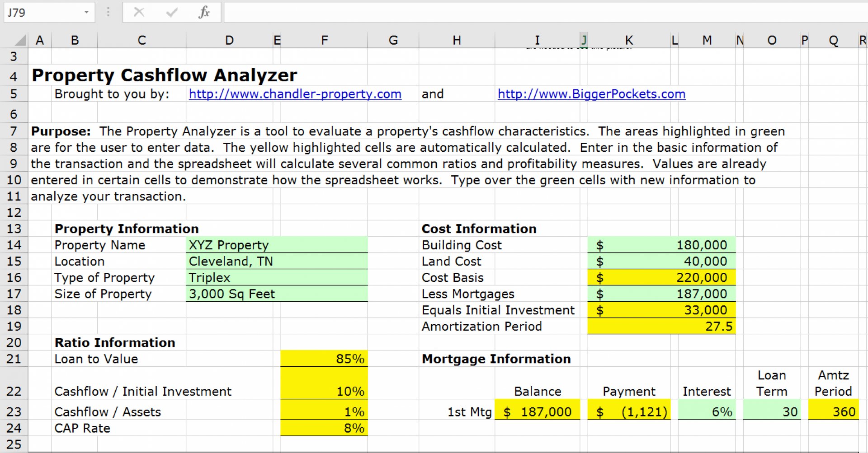The height and width of the screenshot is (453, 868).
Task: Click the Enter checkmark icon in formula bar
Action: [172, 12]
